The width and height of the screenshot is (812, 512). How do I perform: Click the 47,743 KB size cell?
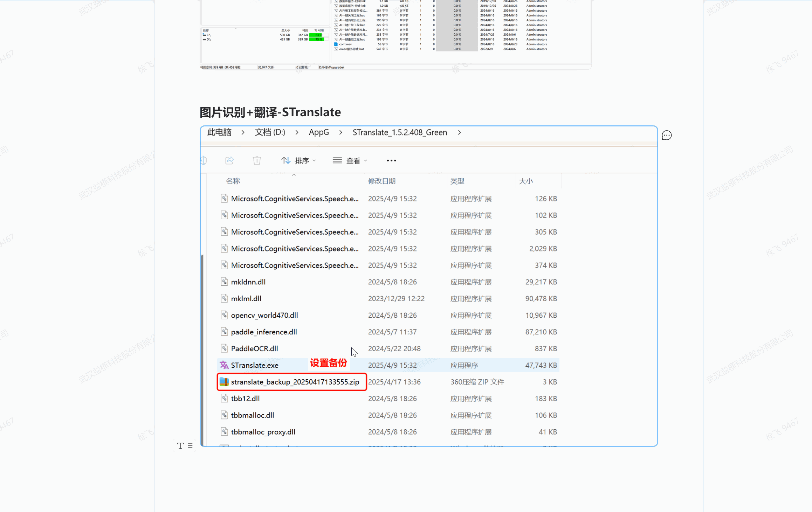point(541,365)
